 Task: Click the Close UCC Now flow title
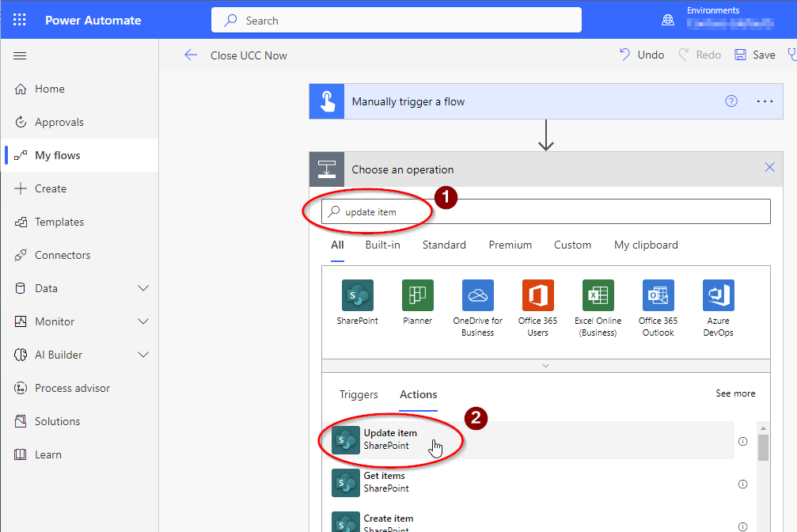pyautogui.click(x=249, y=55)
